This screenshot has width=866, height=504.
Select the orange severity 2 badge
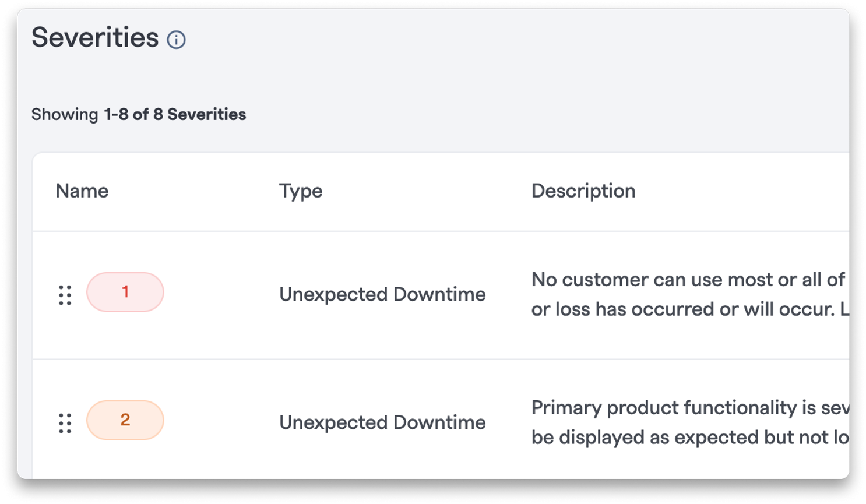point(125,420)
